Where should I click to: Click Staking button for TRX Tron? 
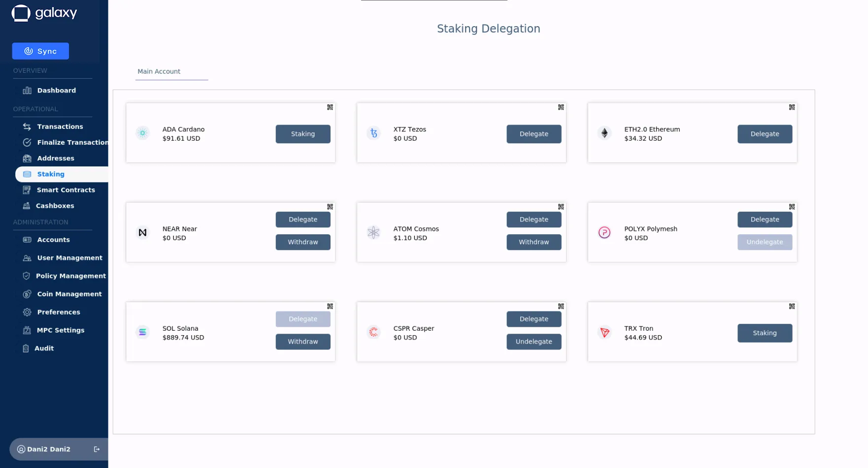(x=765, y=333)
